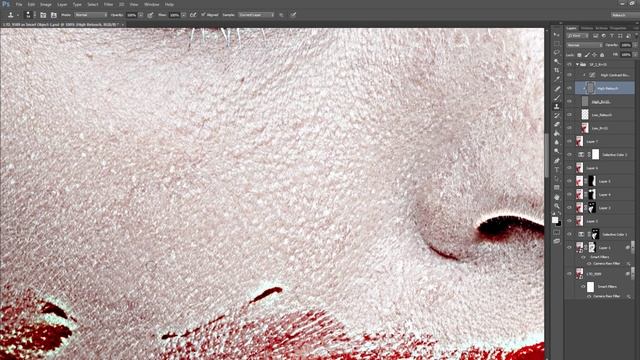The image size is (640, 360).
Task: Select the Eraser tool
Action: 557,124
